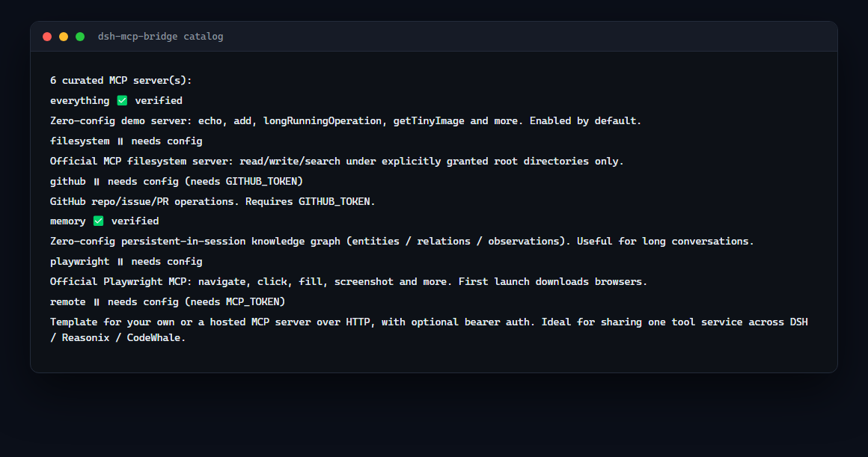Click the green checkmark beside everything
The height and width of the screenshot is (457, 868).
[122, 101]
